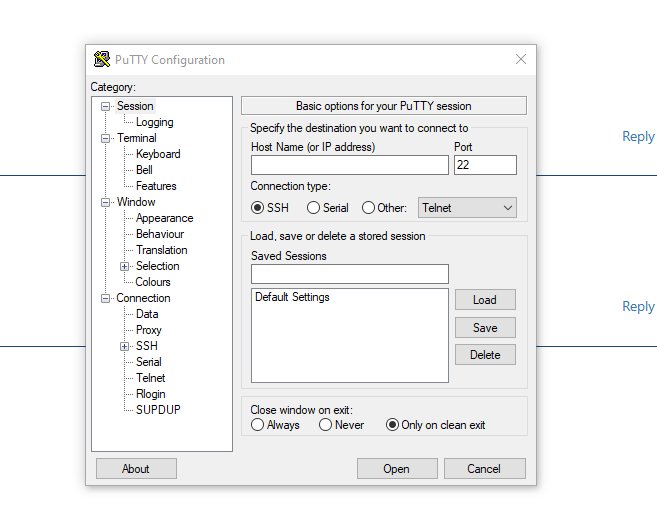Expand the Selection tree node
This screenshot has height=530, width=657.
[x=124, y=266]
